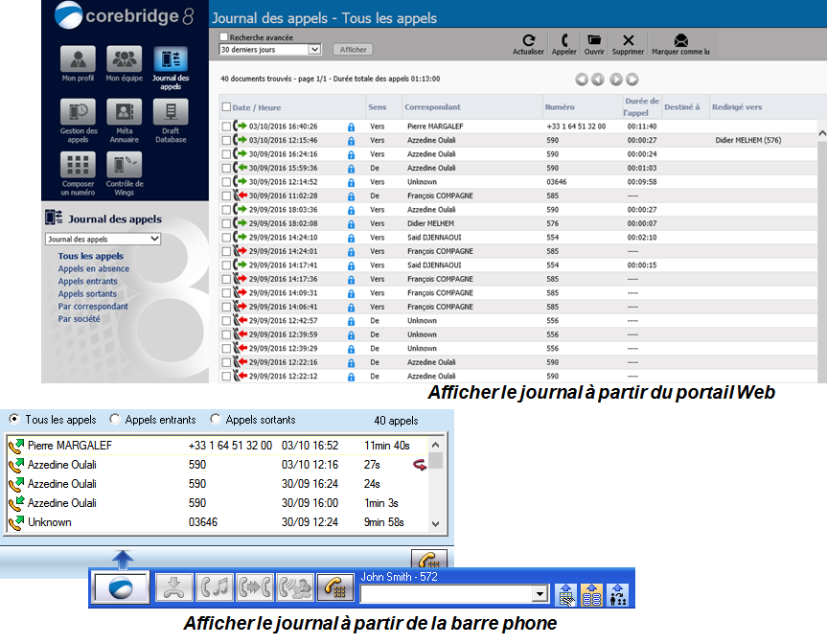Select Par correspondant in sidebar
Screen dimensions: 827x644
[x=93, y=307]
